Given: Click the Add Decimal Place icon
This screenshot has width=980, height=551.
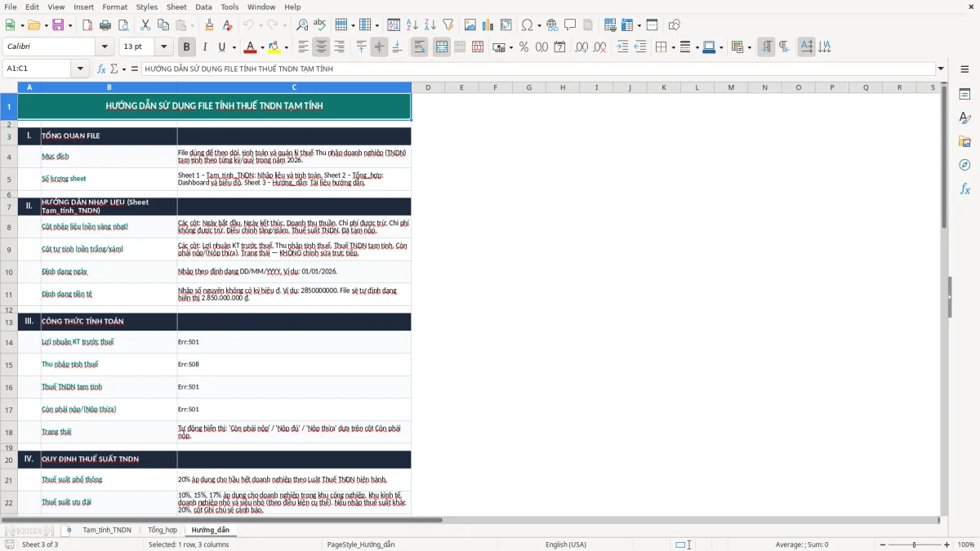Looking at the screenshot, I should (x=581, y=47).
